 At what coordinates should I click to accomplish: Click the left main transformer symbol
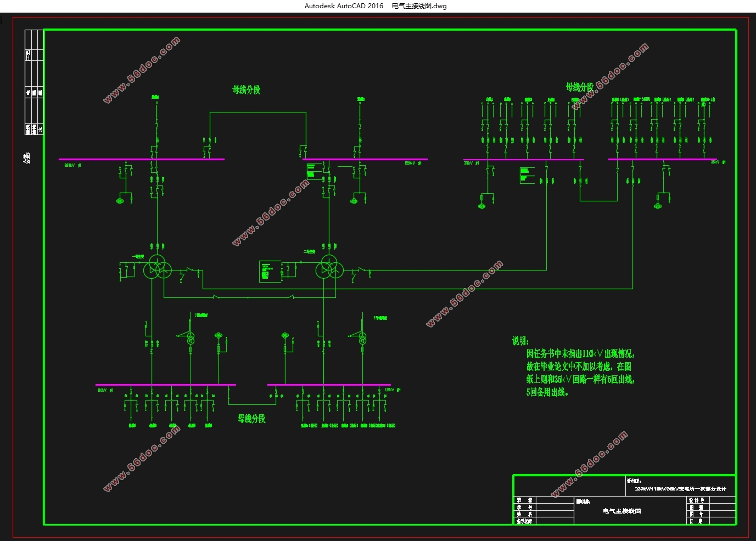pos(157,269)
